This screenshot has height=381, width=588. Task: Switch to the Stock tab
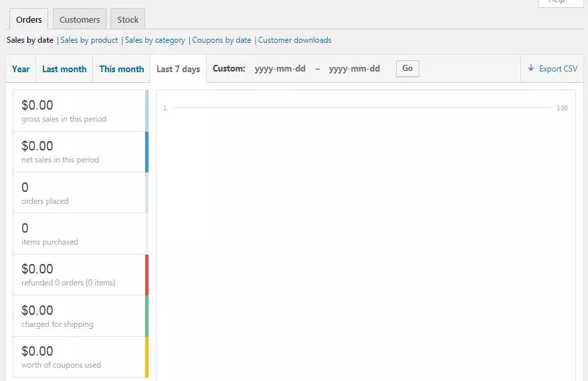coord(128,19)
